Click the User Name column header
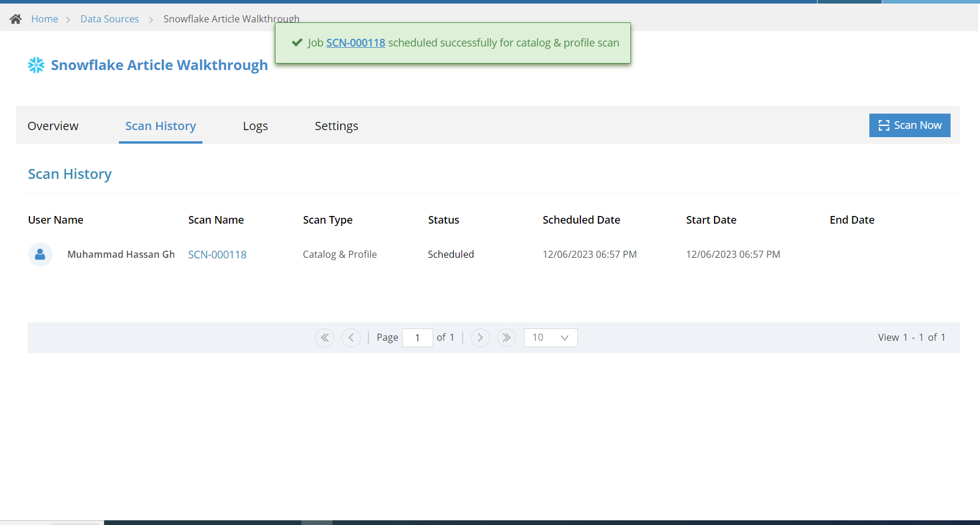The width and height of the screenshot is (980, 525). coord(56,220)
